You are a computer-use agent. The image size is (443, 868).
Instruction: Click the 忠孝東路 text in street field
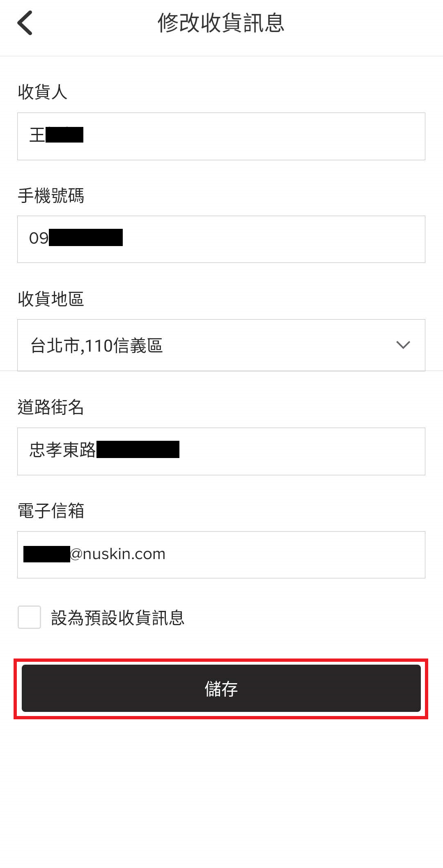(62, 450)
